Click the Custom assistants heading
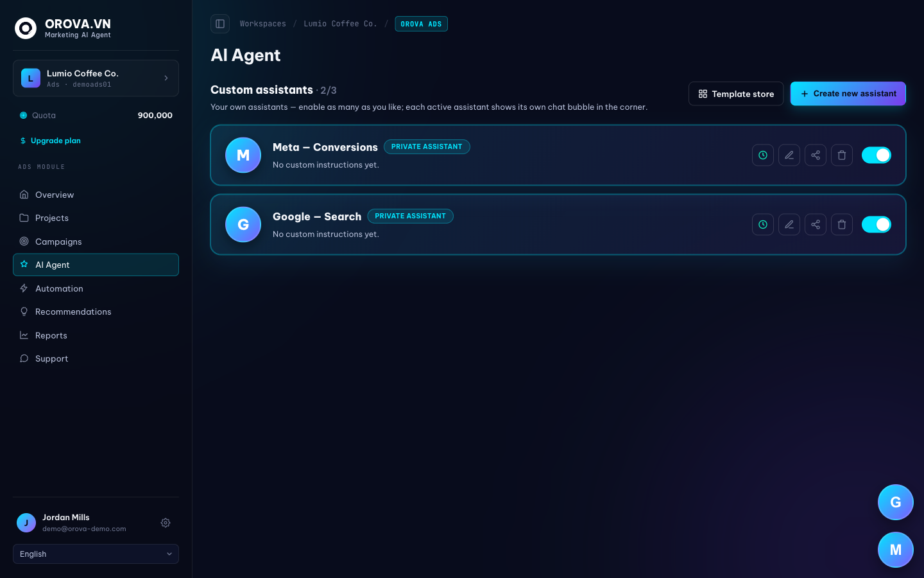 (x=262, y=90)
